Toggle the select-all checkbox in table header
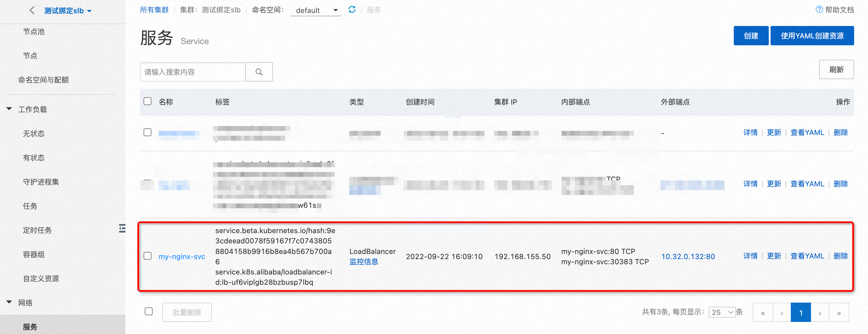868x334 pixels. 147,101
